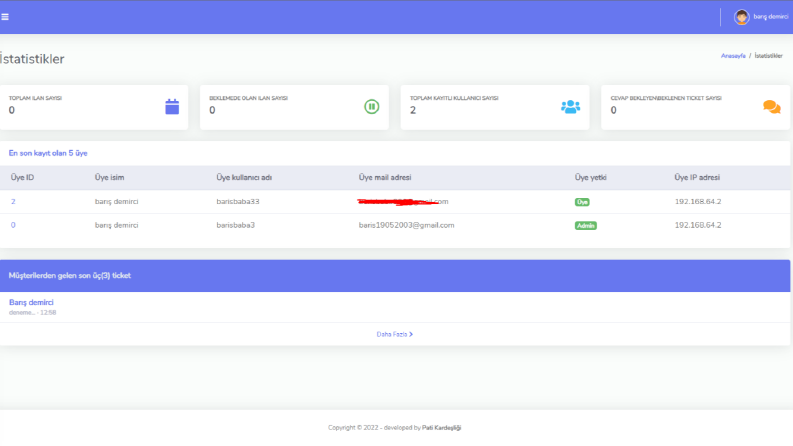Viewport: 793px width, 446px height.
Task: Open the hamburger sidebar menu
Action: 5,17
